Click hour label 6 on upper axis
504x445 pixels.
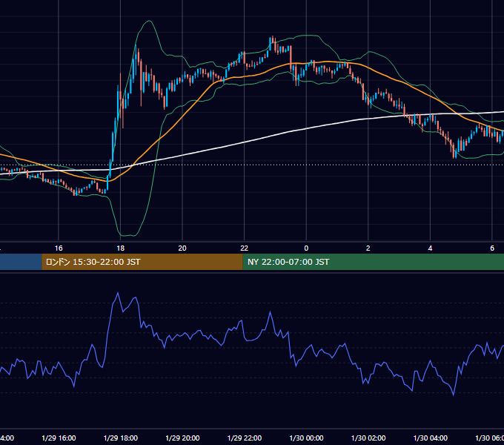coord(492,248)
